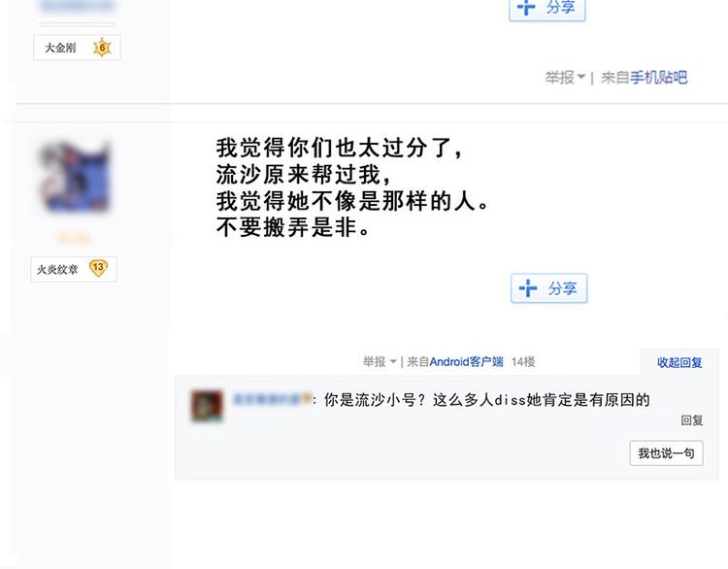Click the blurred orange username under avatar

(x=74, y=238)
